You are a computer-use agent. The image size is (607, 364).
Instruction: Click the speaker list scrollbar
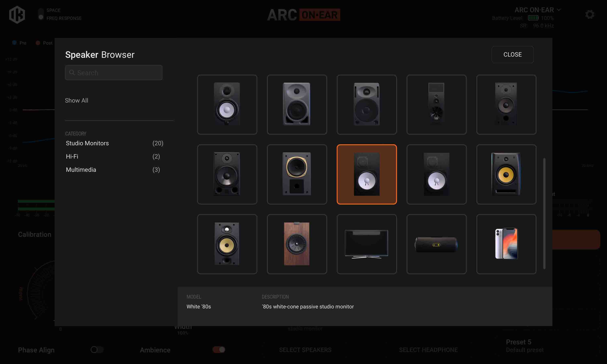(x=544, y=213)
